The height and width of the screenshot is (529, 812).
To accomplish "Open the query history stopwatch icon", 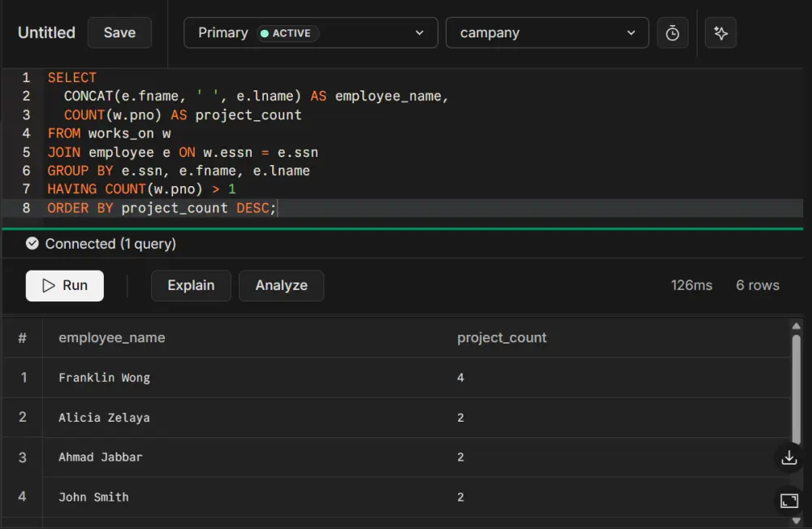I will click(x=672, y=33).
